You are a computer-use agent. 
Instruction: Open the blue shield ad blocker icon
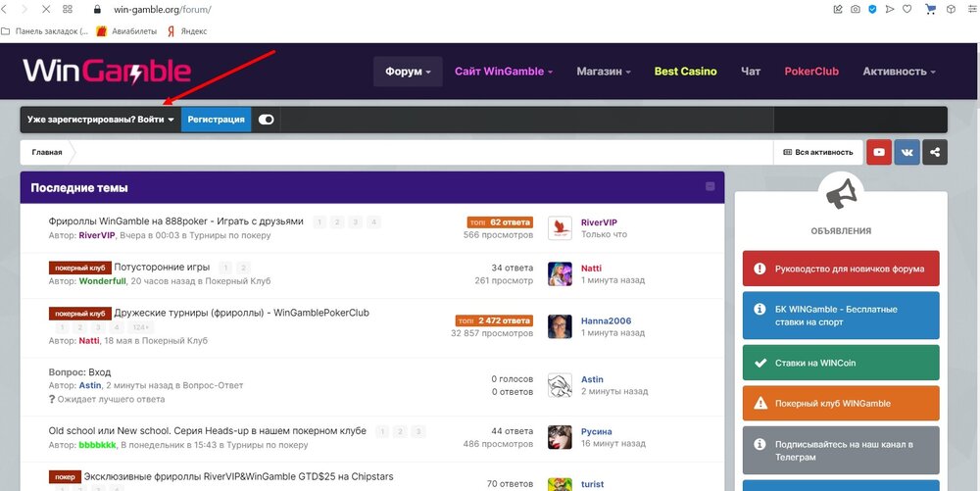[872, 10]
